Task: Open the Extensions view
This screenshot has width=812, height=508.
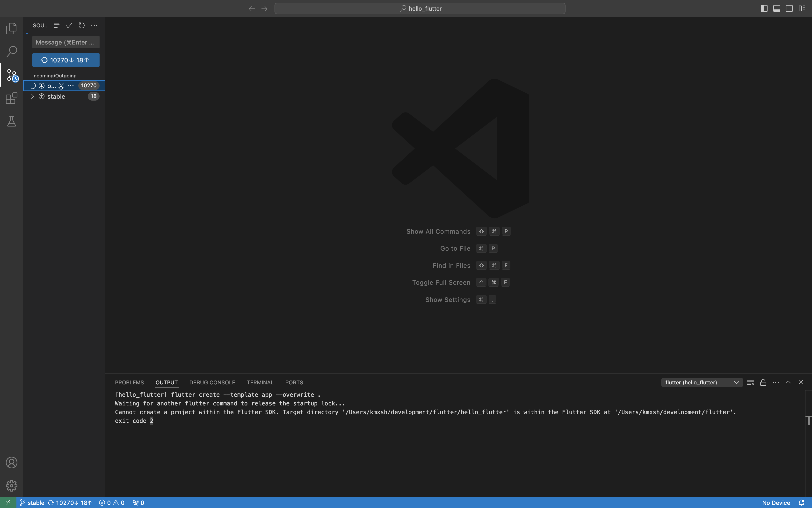Action: (x=11, y=98)
